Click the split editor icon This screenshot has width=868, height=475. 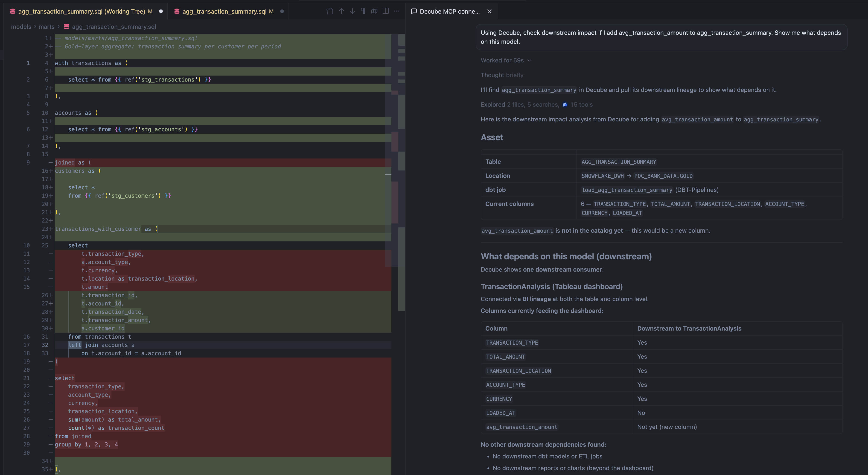point(386,11)
